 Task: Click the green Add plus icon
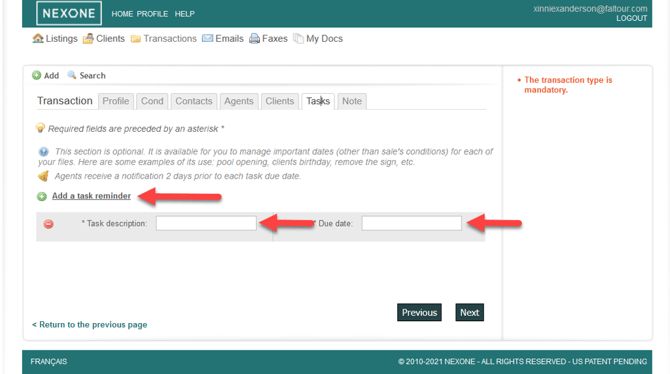click(36, 75)
